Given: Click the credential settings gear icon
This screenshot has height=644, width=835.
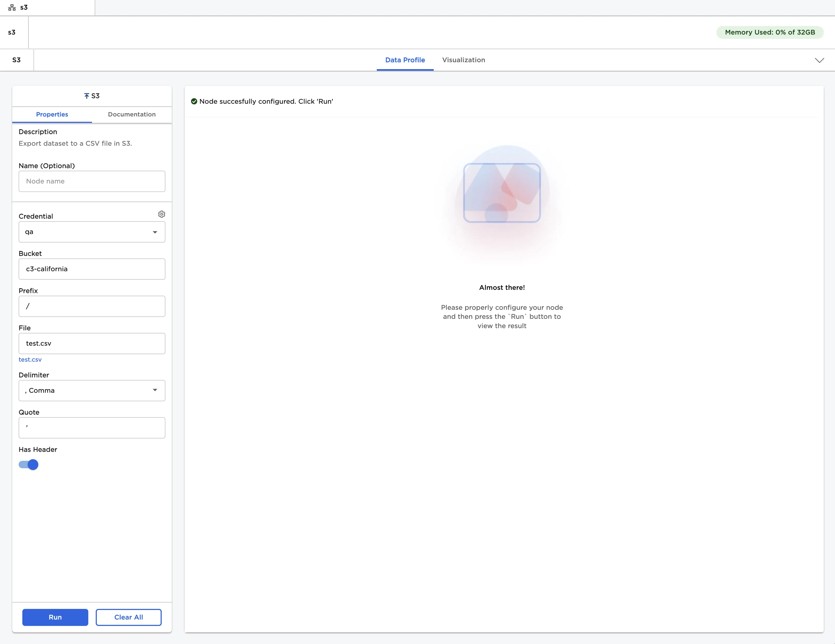Looking at the screenshot, I should coord(161,214).
